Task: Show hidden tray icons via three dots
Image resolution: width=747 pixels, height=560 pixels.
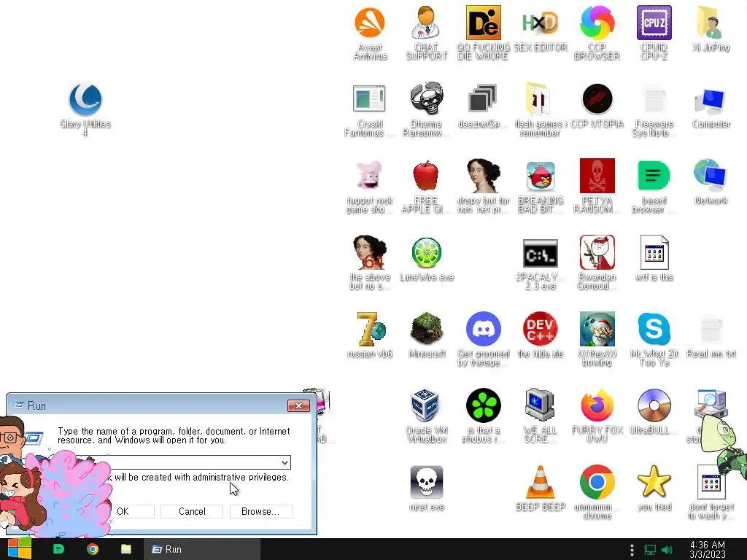Action: click(x=632, y=550)
